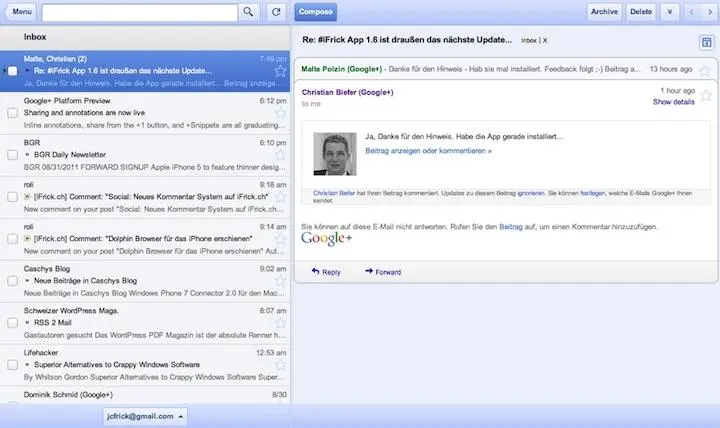The height and width of the screenshot is (428, 720).
Task: Star the Lifehacker email
Action: pos(280,365)
